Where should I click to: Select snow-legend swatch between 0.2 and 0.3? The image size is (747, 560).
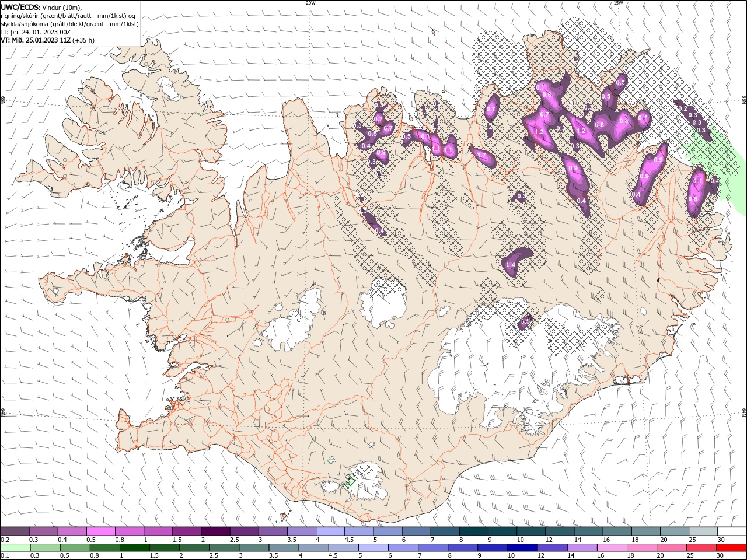coord(15,531)
